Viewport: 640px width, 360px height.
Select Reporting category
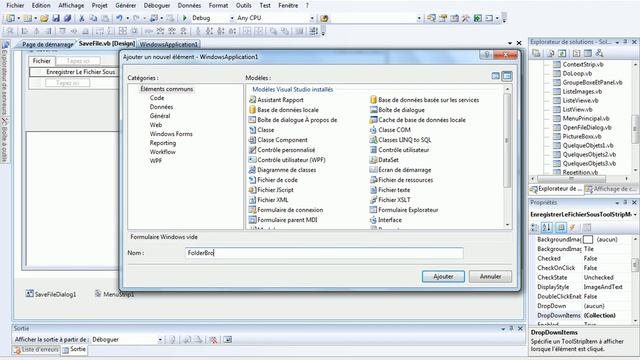point(163,143)
